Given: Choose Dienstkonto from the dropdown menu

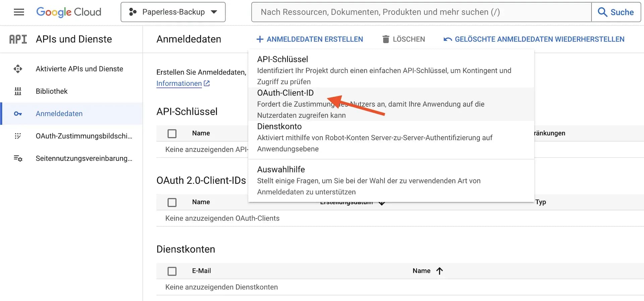Looking at the screenshot, I should click(391, 138).
